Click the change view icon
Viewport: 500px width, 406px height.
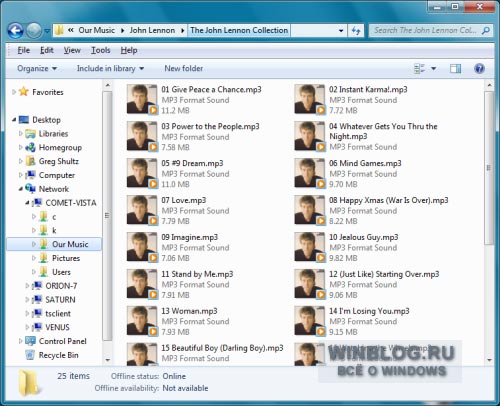pos(419,69)
